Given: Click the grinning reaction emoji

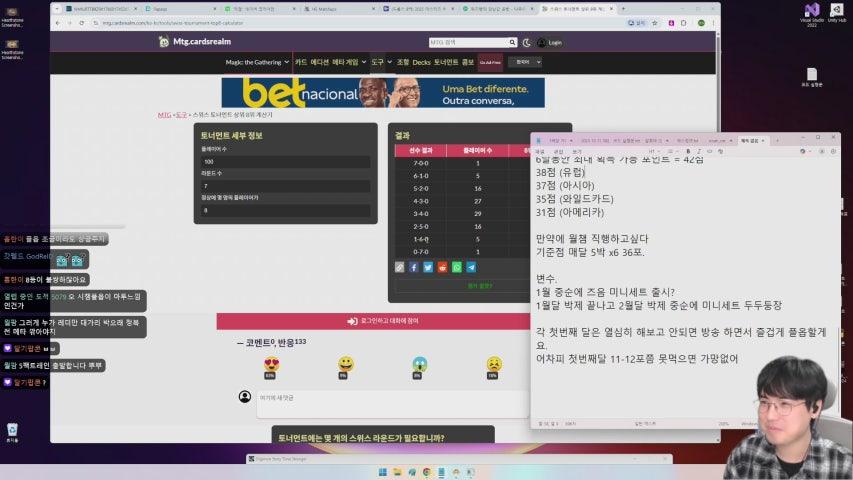Looking at the screenshot, I should tap(345, 364).
